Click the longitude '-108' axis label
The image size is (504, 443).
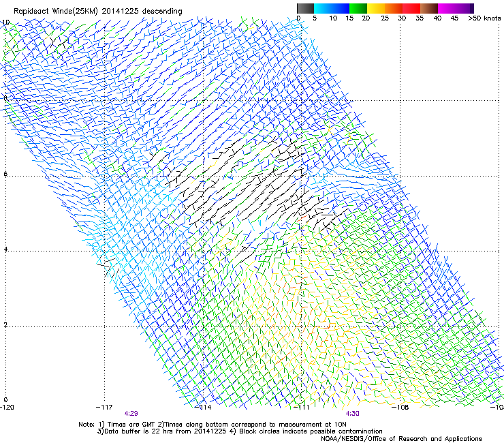[x=400, y=408]
